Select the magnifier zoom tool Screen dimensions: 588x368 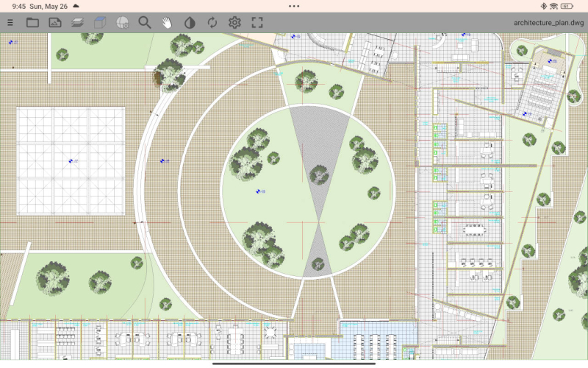tap(145, 23)
